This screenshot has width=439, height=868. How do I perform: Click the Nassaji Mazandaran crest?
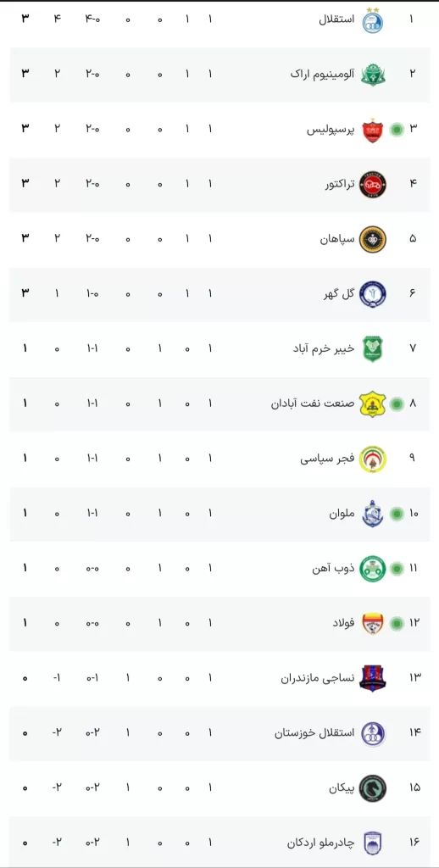(x=373, y=679)
